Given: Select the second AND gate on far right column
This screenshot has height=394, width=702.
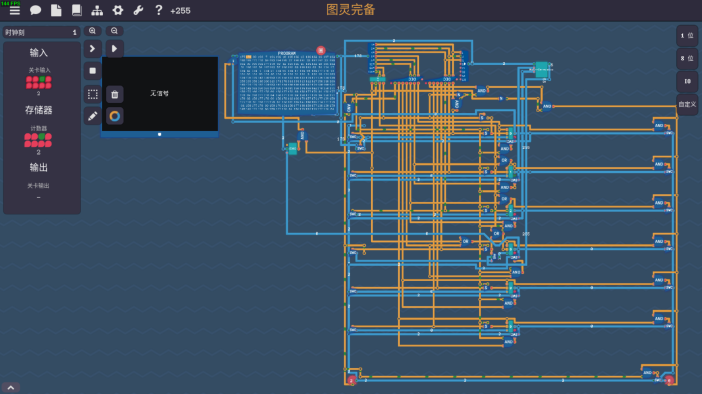Looking at the screenshot, I should pyautogui.click(x=659, y=164).
